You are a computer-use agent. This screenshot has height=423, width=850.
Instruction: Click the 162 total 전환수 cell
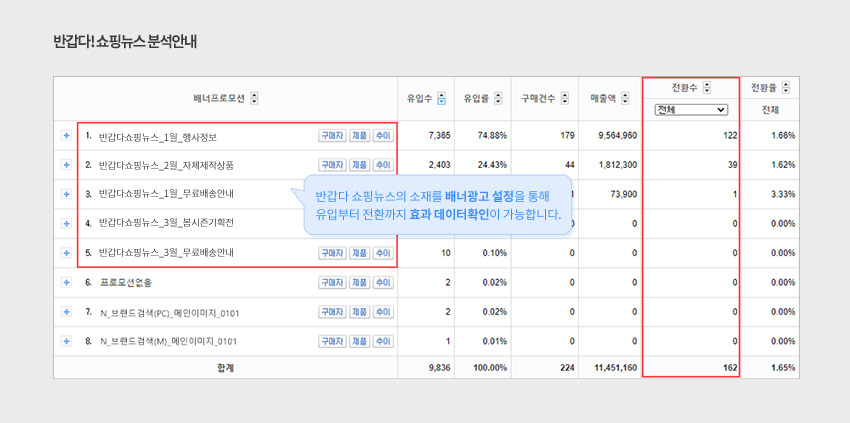click(731, 368)
